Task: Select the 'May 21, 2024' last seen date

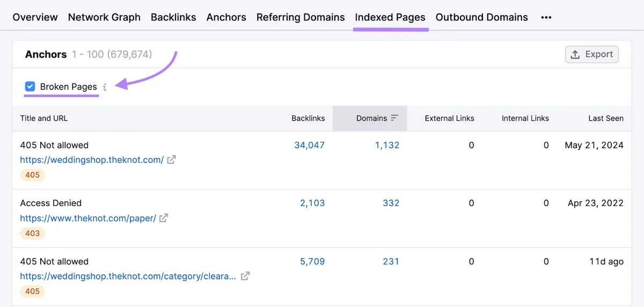Action: click(594, 145)
